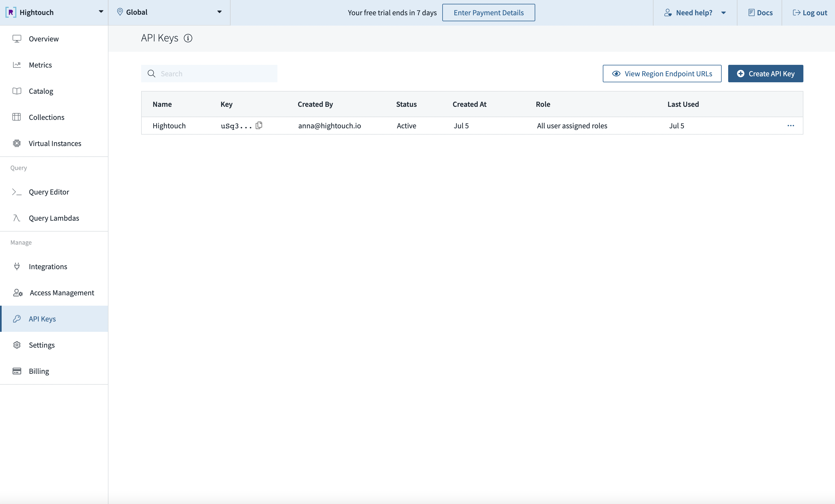Viewport: 835px width, 504px height.
Task: Click the Last Used column header
Action: tap(683, 104)
